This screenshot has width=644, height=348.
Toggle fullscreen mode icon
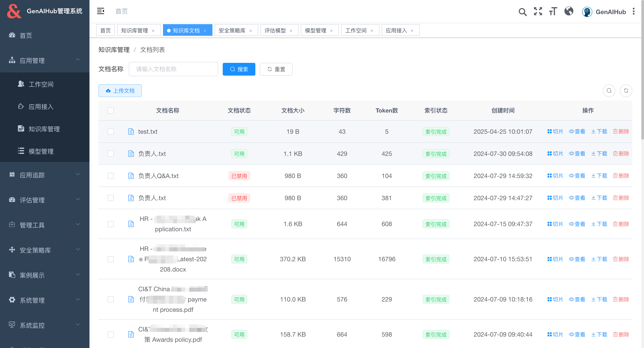pos(538,11)
